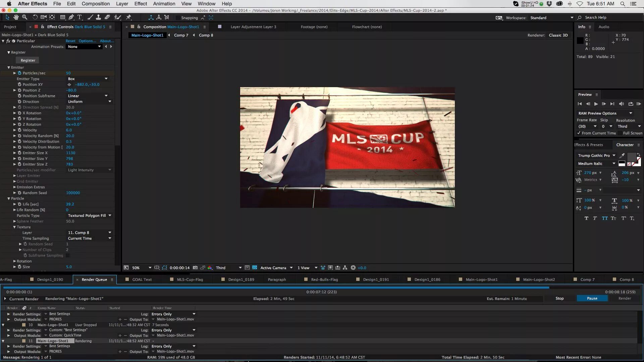Click the reset exposure aperture icon
Screen dimensions: 644x362
click(x=353, y=268)
